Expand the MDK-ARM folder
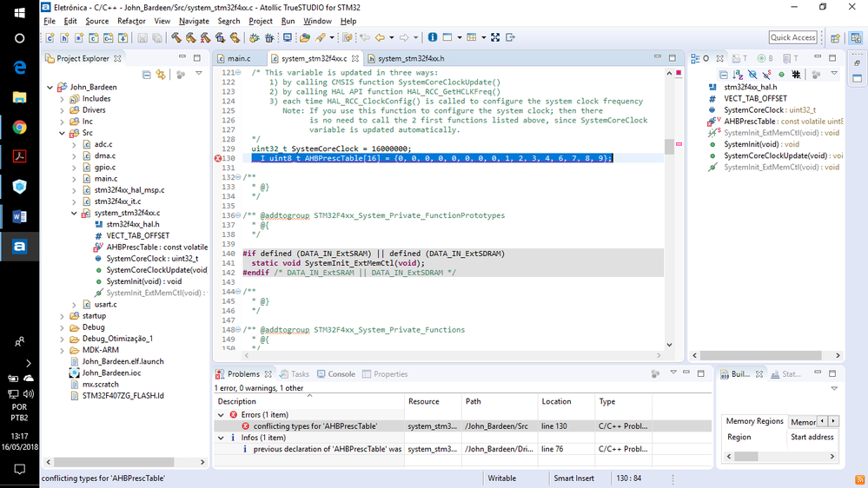868x488 pixels. [x=62, y=350]
